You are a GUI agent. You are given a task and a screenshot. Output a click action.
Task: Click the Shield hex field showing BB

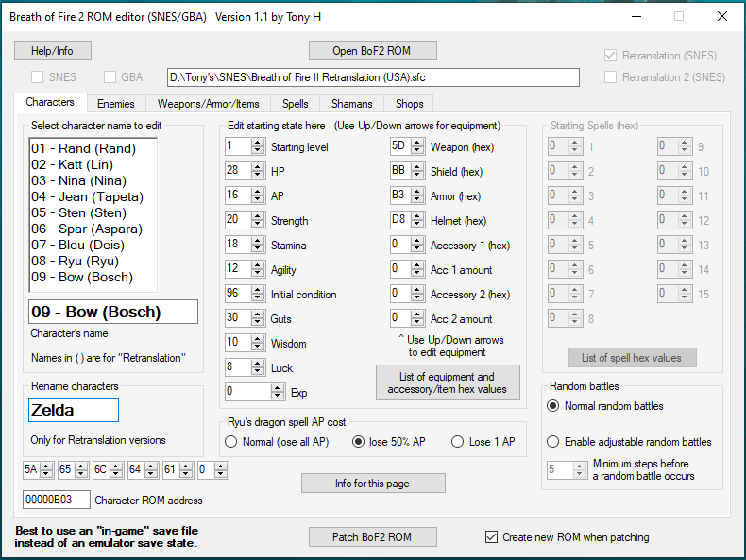point(400,170)
